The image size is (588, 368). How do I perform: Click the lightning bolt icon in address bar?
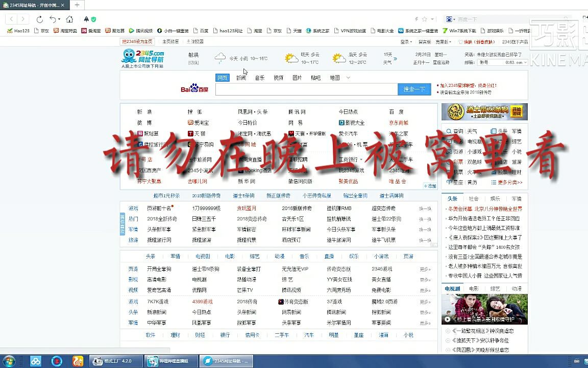coord(416,19)
